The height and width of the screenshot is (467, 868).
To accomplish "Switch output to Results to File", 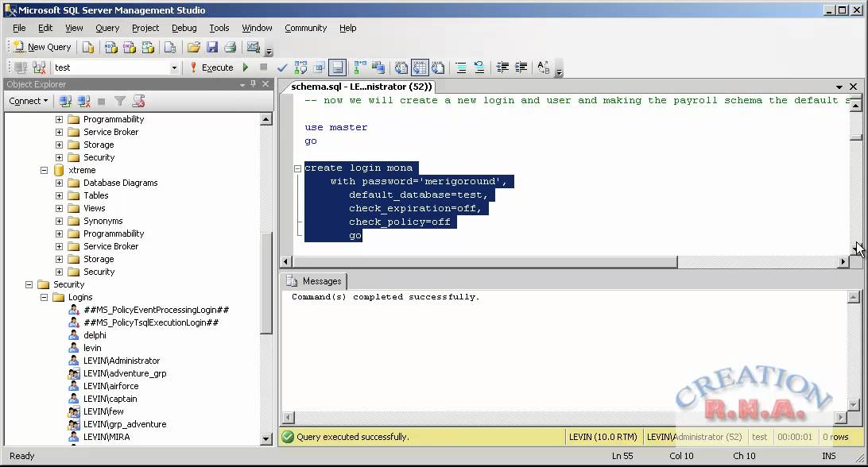I will (438, 68).
